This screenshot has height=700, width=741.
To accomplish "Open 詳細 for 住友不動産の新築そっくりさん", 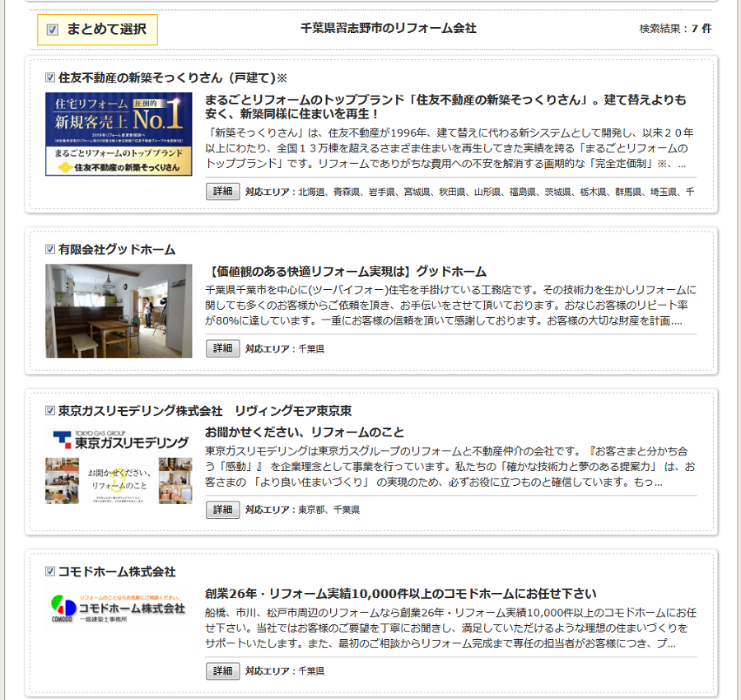I will 222,191.
